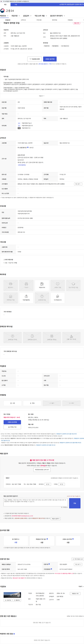Click the 빅데이터 추천 정보 info icon

tap(14, 634)
